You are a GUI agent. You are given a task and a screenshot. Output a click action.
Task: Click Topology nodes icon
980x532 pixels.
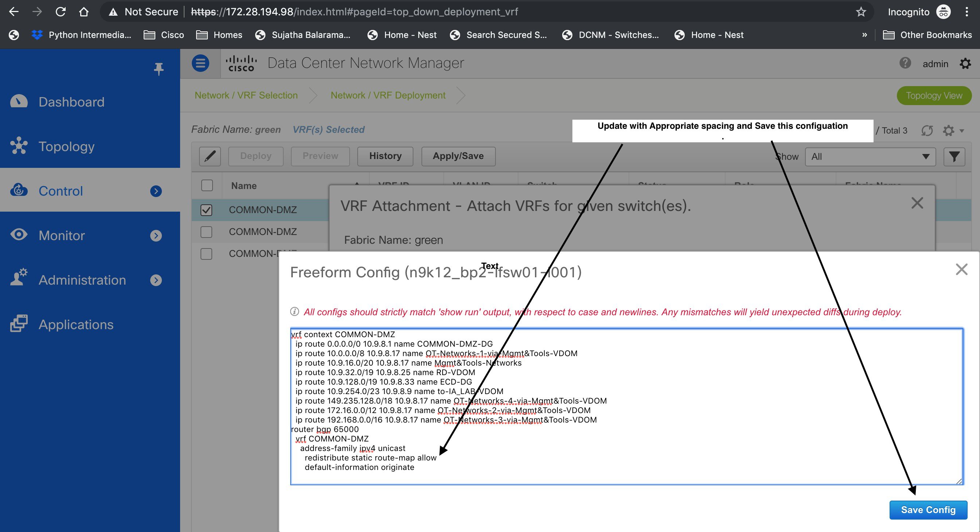pos(19,146)
